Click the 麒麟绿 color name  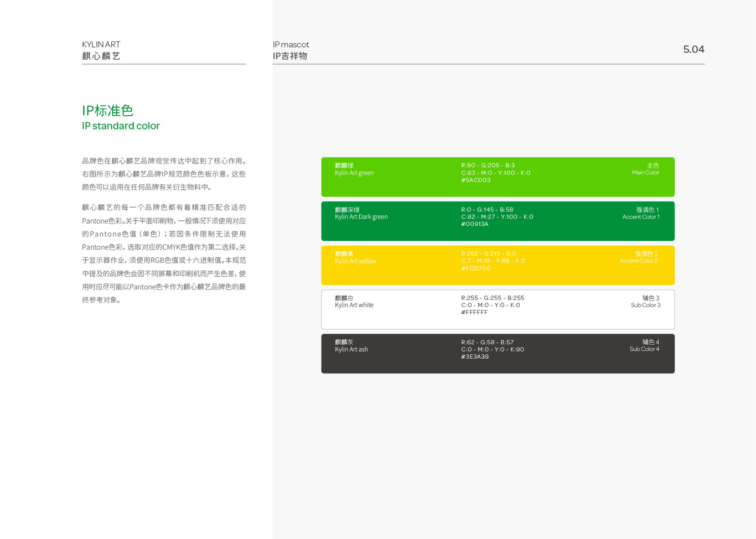[344, 165]
